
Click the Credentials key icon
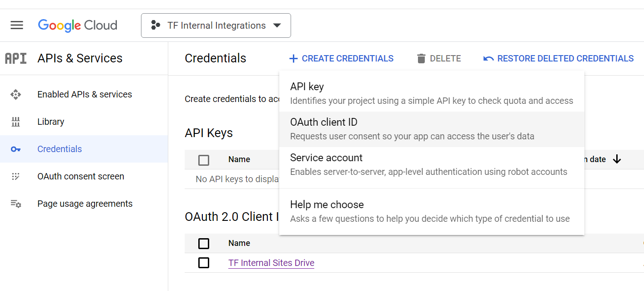tap(16, 149)
